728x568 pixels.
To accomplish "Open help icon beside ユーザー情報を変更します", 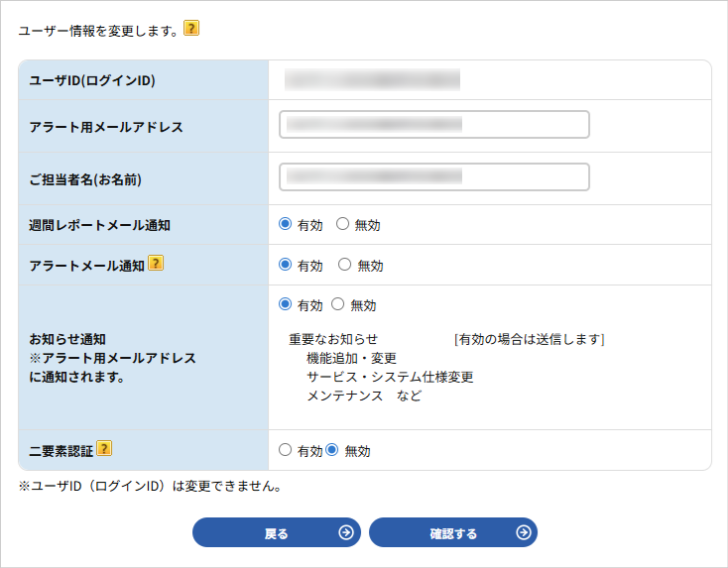I will [191, 29].
